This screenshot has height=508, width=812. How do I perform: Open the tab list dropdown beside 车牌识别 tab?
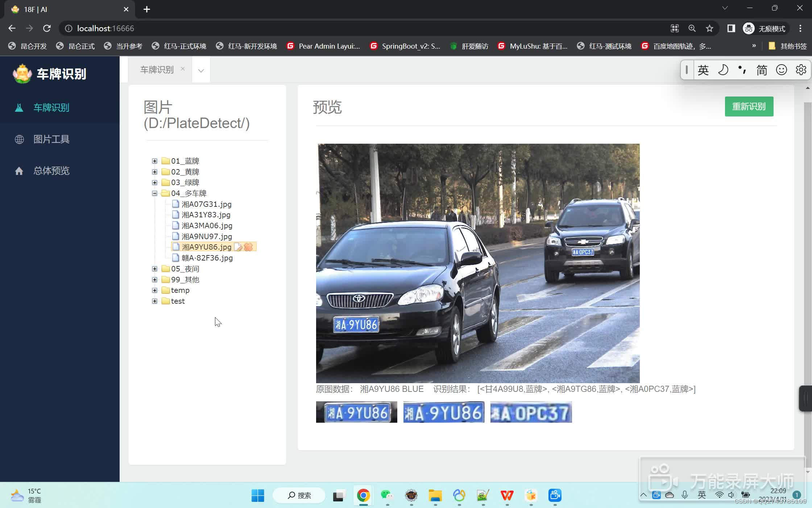[201, 71]
